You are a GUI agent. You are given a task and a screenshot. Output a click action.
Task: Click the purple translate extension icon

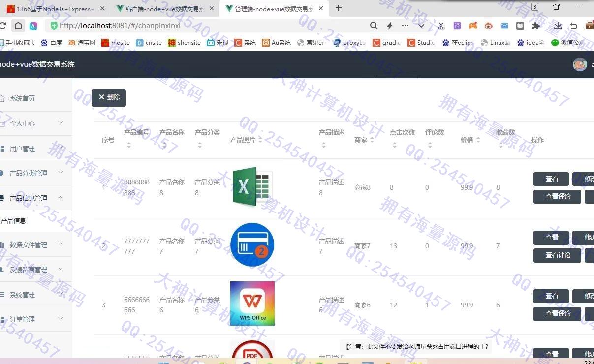pyautogui.click(x=457, y=26)
